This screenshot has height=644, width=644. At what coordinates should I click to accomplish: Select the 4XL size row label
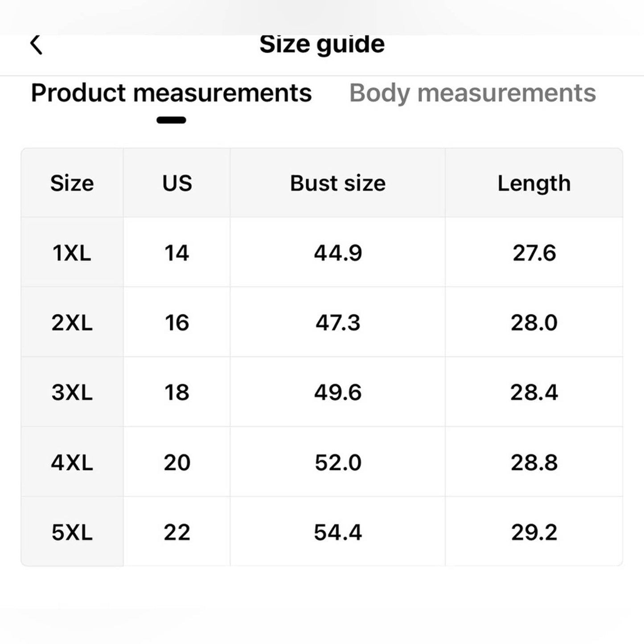tap(72, 462)
